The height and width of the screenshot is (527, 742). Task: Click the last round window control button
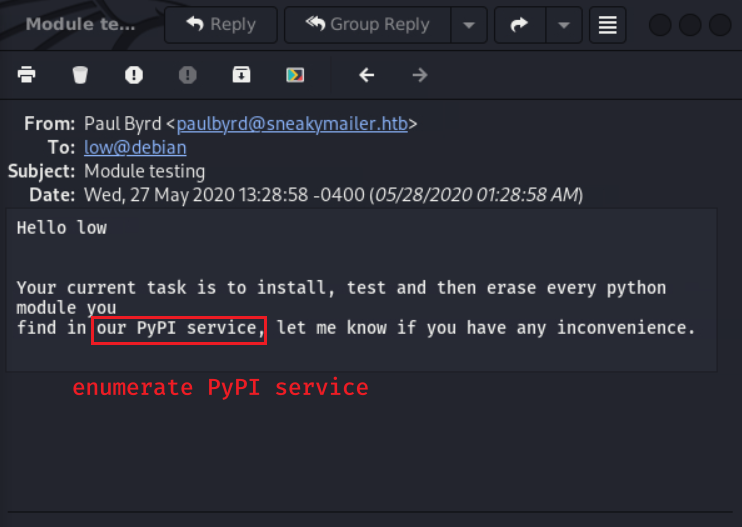click(x=720, y=25)
